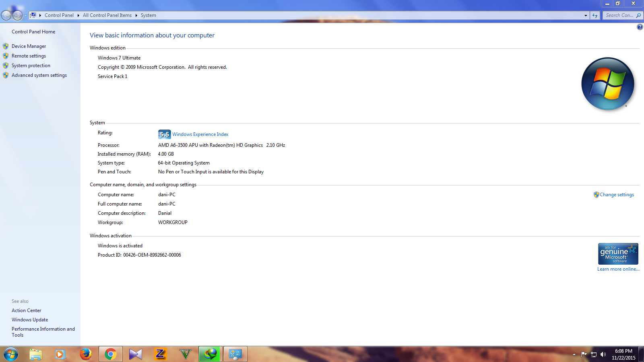Viewport: 644px width, 362px height.
Task: Open the recent pages dropdown beside Forward
Action: point(25,16)
